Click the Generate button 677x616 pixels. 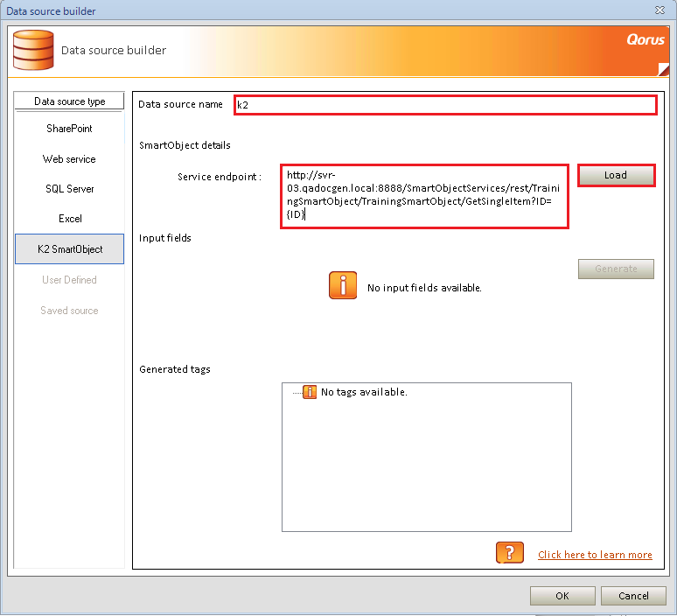coord(616,269)
